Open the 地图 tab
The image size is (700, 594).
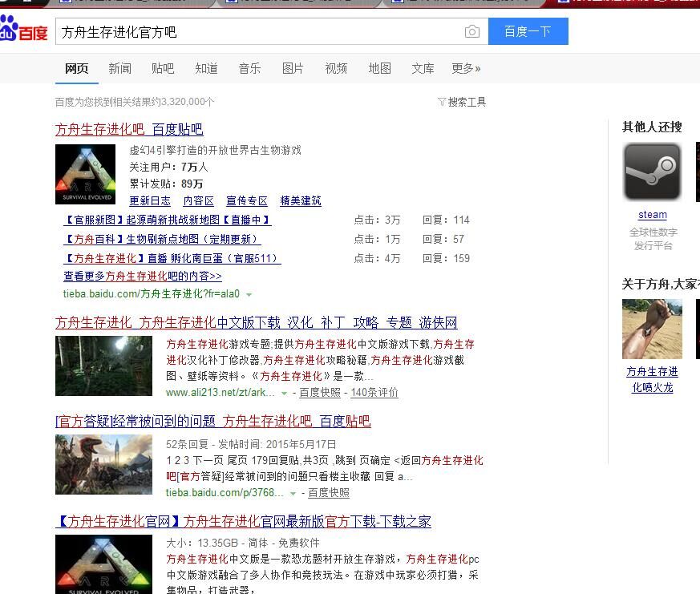pyautogui.click(x=379, y=68)
